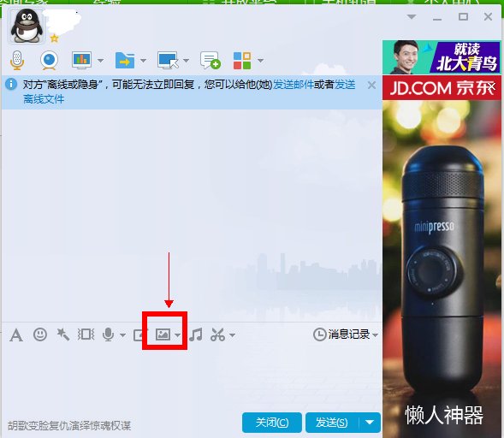The width and height of the screenshot is (504, 438).
Task: Create a discussion group via chat-plus icon
Action: 210,60
